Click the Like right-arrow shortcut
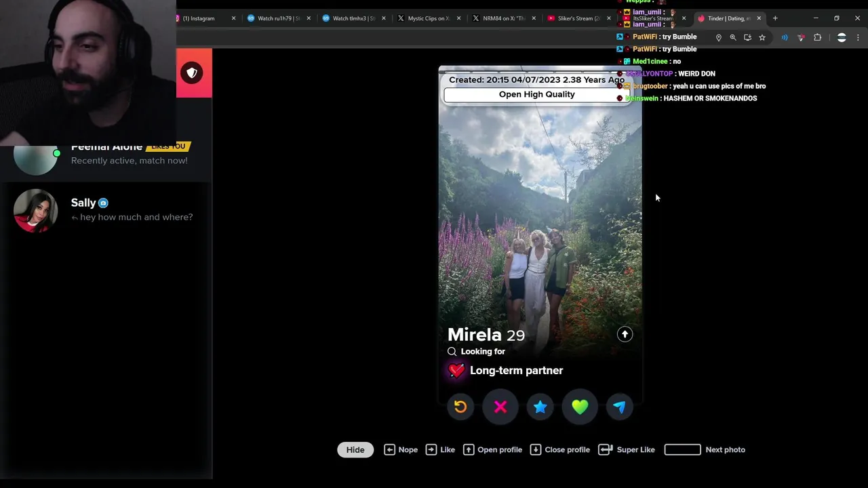The width and height of the screenshot is (868, 488). click(440, 450)
